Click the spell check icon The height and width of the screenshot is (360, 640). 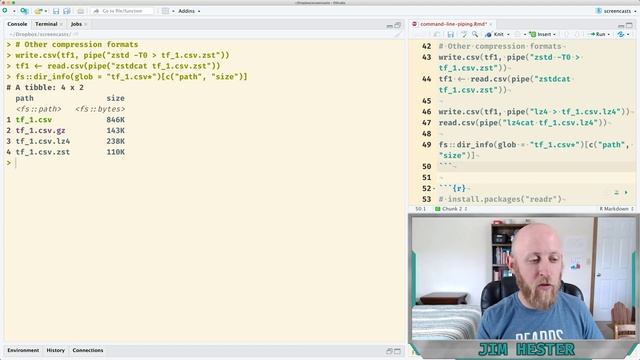point(464,35)
